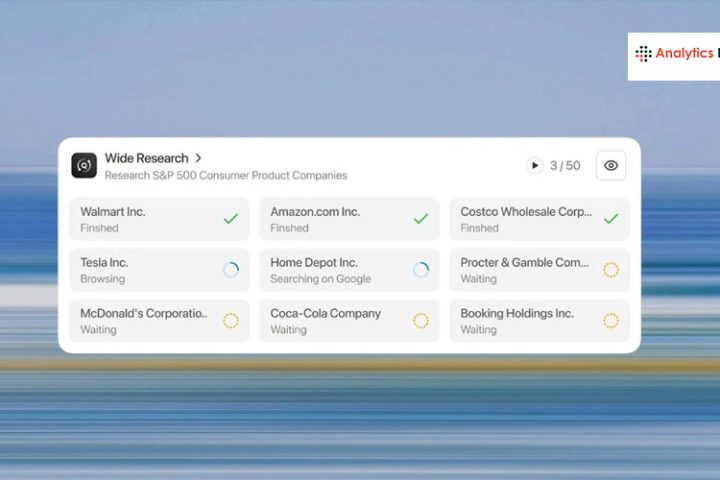Select the Procter & Gamble card title

[x=524, y=263]
